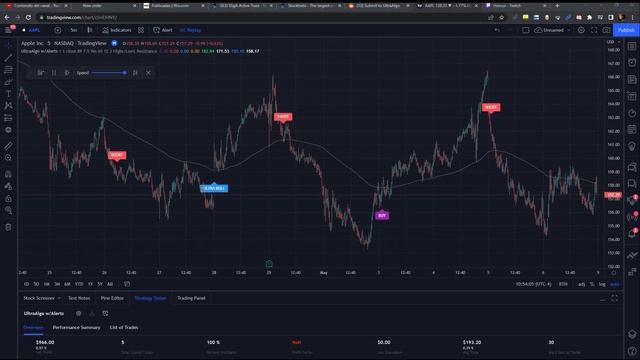Open the 5m interval selector
Image resolution: width=640 pixels, height=360 pixels.
(x=73, y=30)
